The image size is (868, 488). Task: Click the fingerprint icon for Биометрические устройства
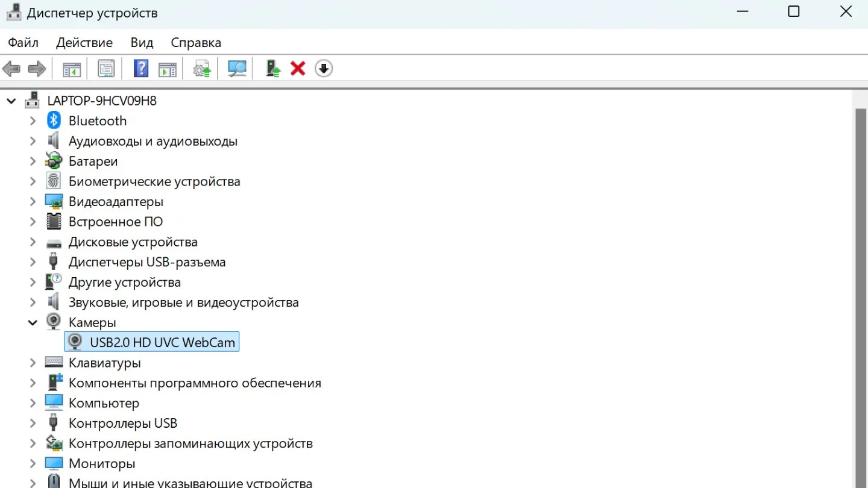click(54, 181)
